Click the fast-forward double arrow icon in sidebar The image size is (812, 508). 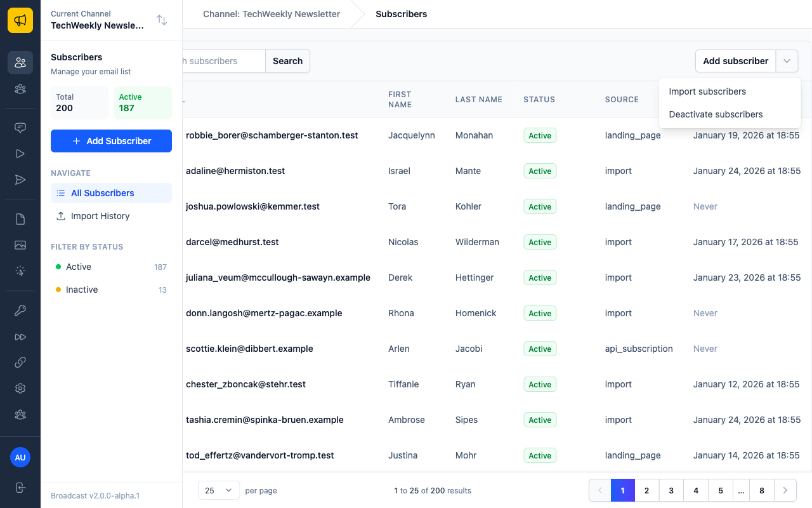[20, 337]
